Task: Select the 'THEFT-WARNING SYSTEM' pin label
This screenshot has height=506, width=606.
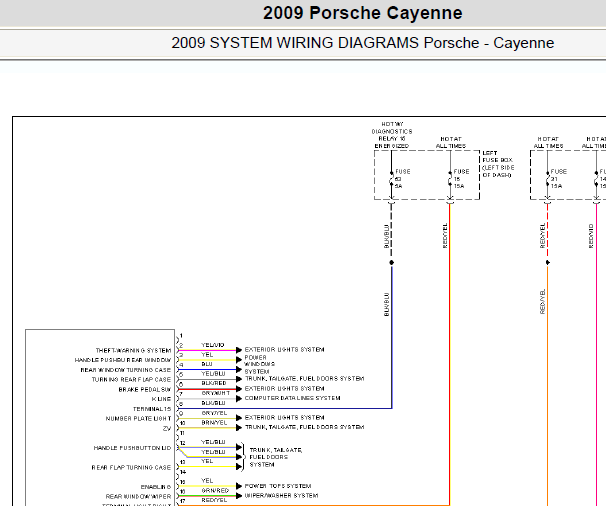Action: 133,351
